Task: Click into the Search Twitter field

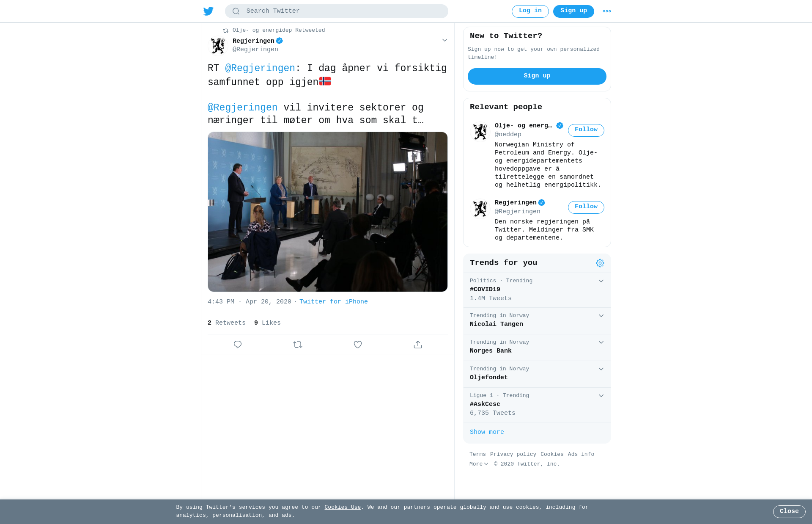Action: [337, 11]
